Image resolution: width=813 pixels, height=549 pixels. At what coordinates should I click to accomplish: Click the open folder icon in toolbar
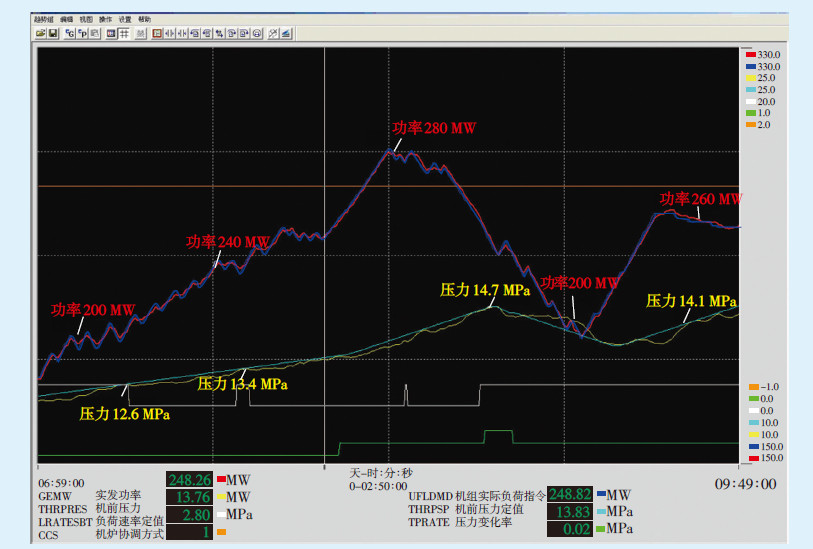coord(40,33)
